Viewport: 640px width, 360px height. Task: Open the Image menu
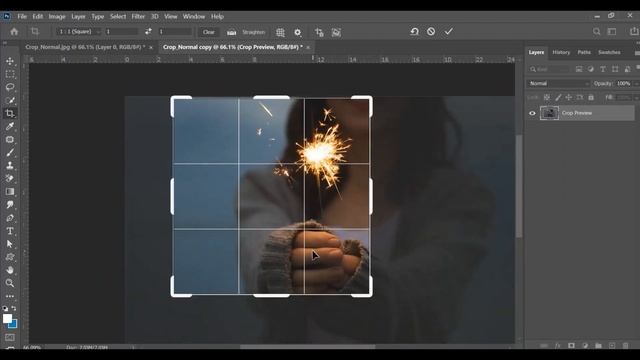pos(57,17)
